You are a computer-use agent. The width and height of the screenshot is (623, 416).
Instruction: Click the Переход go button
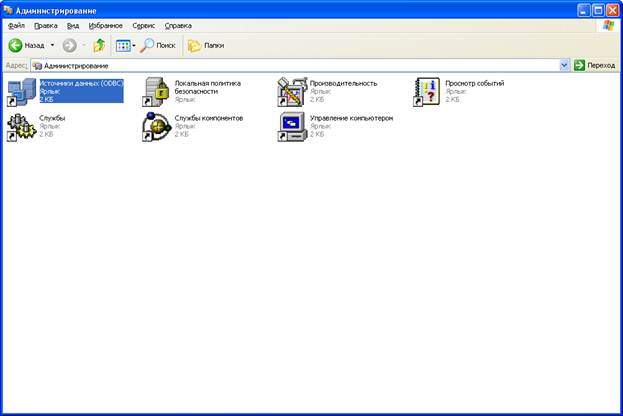point(595,65)
